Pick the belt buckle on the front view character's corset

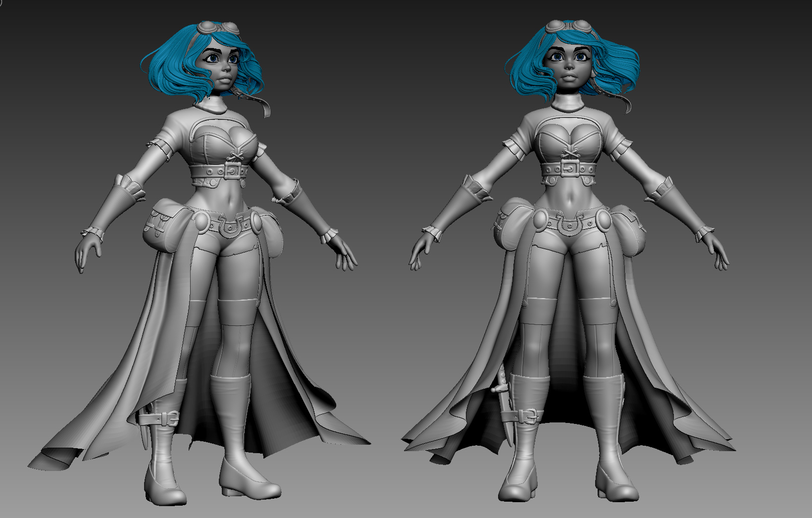pos(570,169)
